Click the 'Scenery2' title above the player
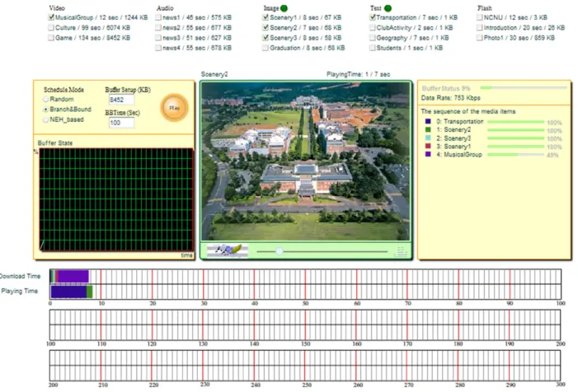This screenshot has width=578, height=392. coord(214,74)
